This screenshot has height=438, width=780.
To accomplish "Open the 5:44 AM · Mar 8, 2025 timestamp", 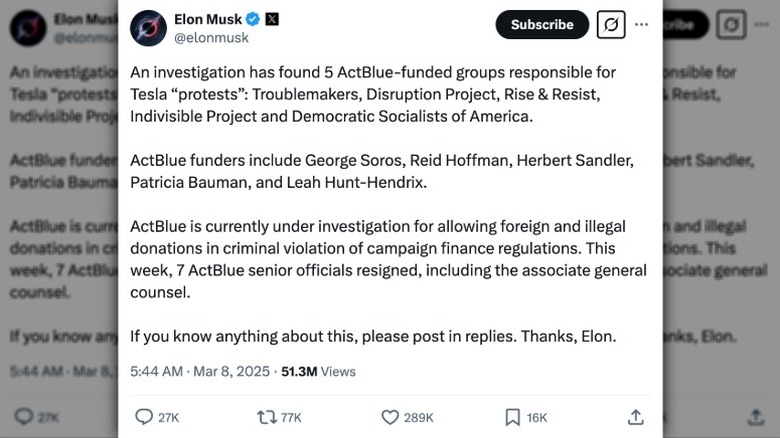I will 200,371.
